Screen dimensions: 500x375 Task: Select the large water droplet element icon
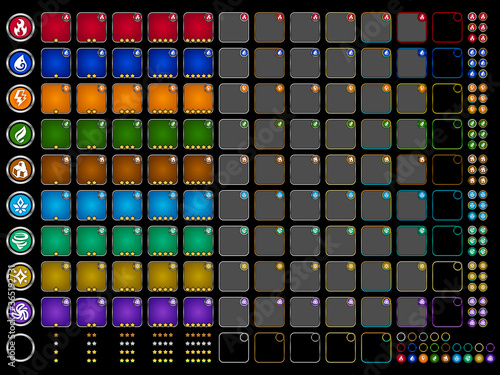click(x=20, y=63)
